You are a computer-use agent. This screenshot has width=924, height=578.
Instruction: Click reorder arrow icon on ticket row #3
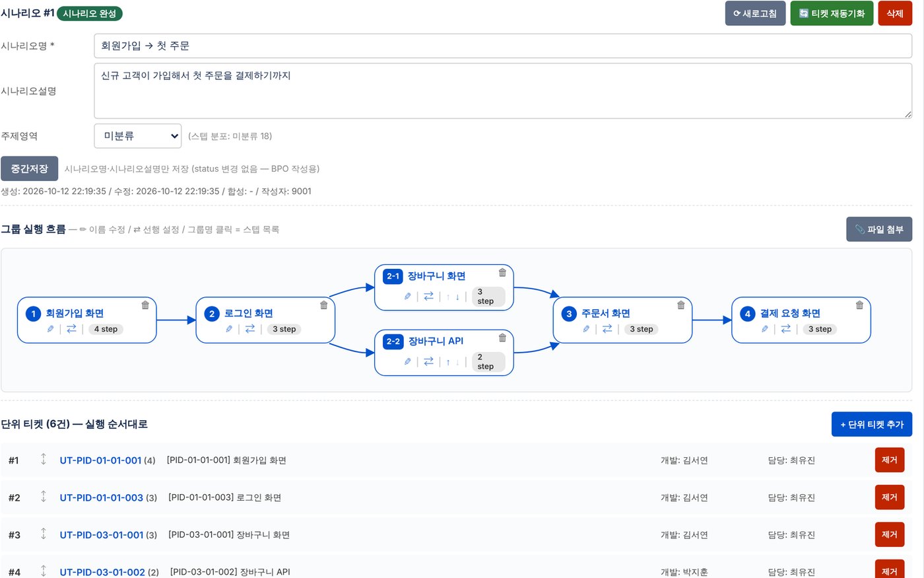coord(44,534)
